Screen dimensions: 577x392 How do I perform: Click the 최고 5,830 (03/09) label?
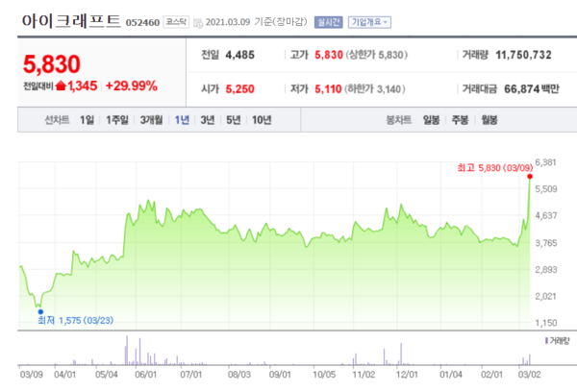coord(495,168)
